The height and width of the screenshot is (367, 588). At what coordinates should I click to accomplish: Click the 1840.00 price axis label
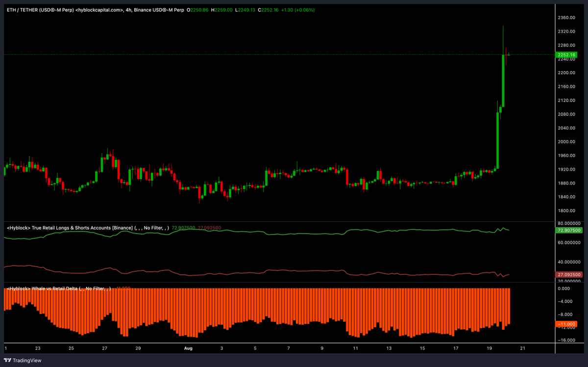[x=565, y=197]
